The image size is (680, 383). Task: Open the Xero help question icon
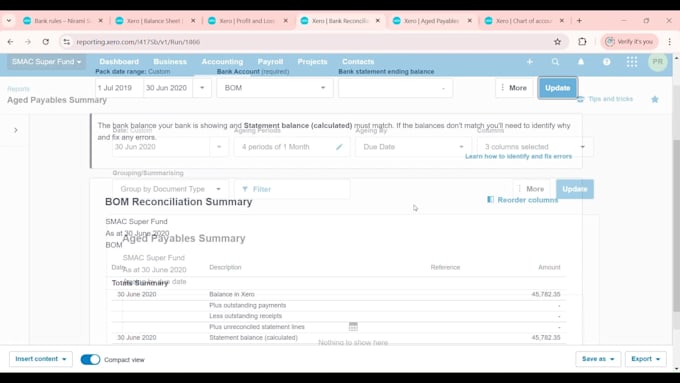coord(606,62)
